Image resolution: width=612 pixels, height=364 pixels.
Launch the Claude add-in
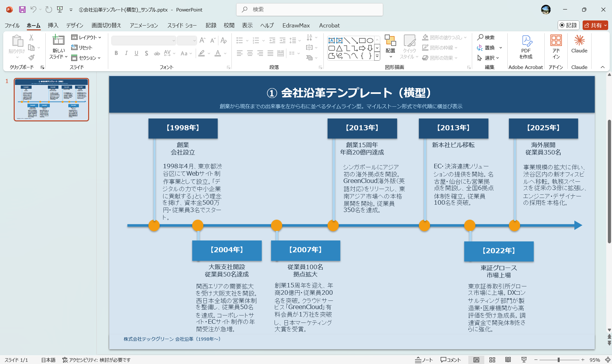pyautogui.click(x=579, y=44)
